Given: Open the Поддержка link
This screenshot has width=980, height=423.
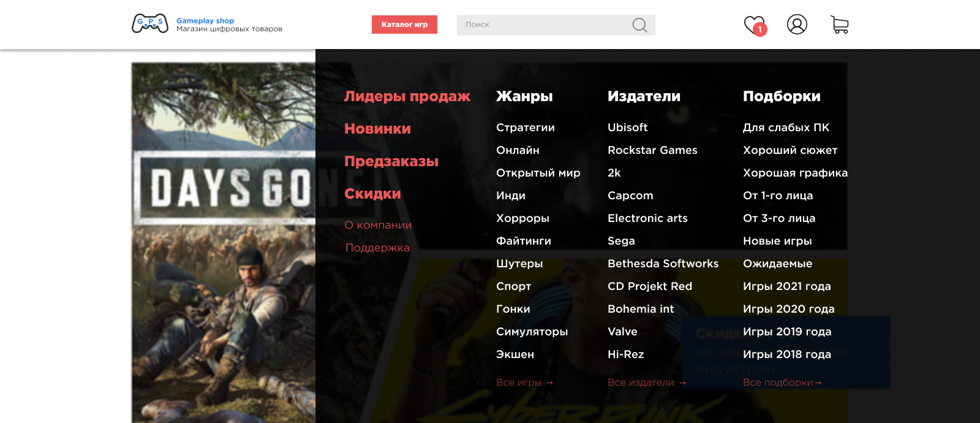Looking at the screenshot, I should 377,248.
